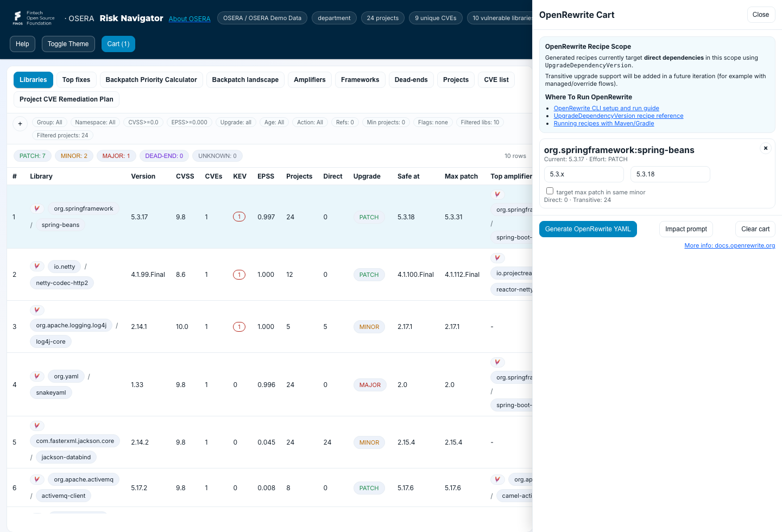
Task: Open the Namespace: All filter
Action: [x=95, y=122]
